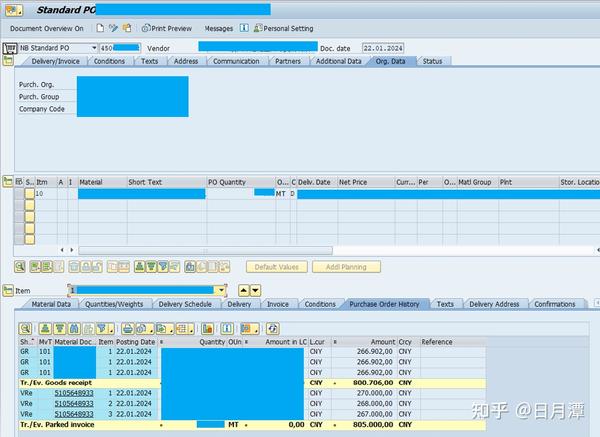Click refresh icon in PO history toolbar

coord(272,328)
